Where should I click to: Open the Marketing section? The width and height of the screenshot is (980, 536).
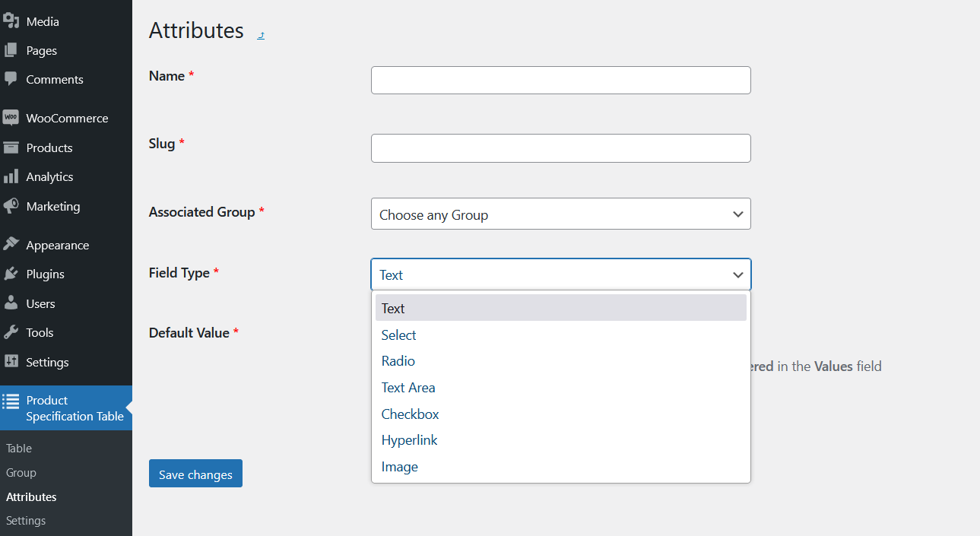coord(54,206)
